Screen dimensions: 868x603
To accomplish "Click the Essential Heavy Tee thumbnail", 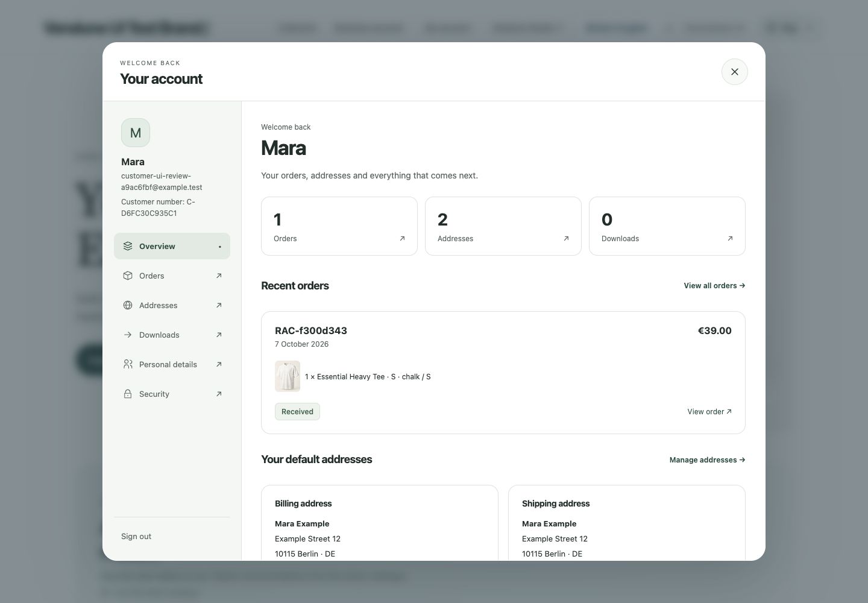I will (x=288, y=376).
